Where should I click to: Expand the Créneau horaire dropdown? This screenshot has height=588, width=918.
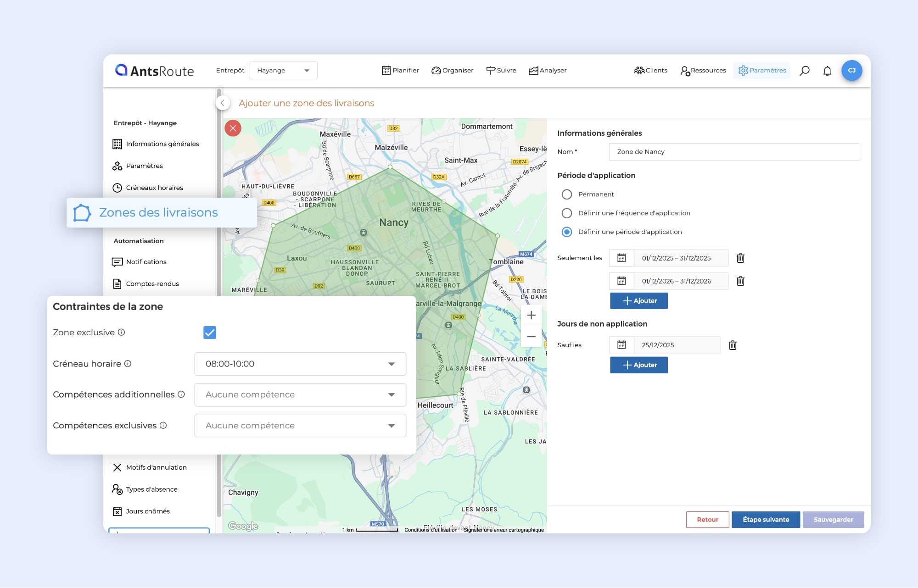(300, 364)
